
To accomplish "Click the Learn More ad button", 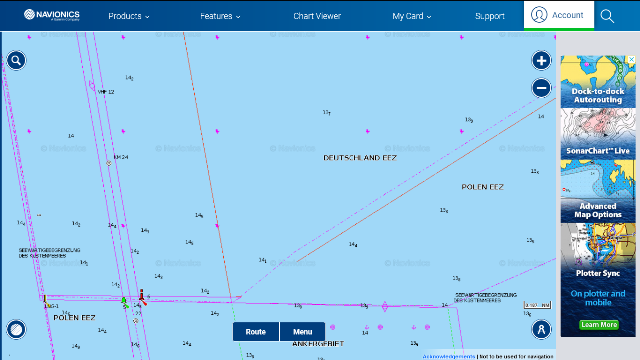I will [x=599, y=324].
